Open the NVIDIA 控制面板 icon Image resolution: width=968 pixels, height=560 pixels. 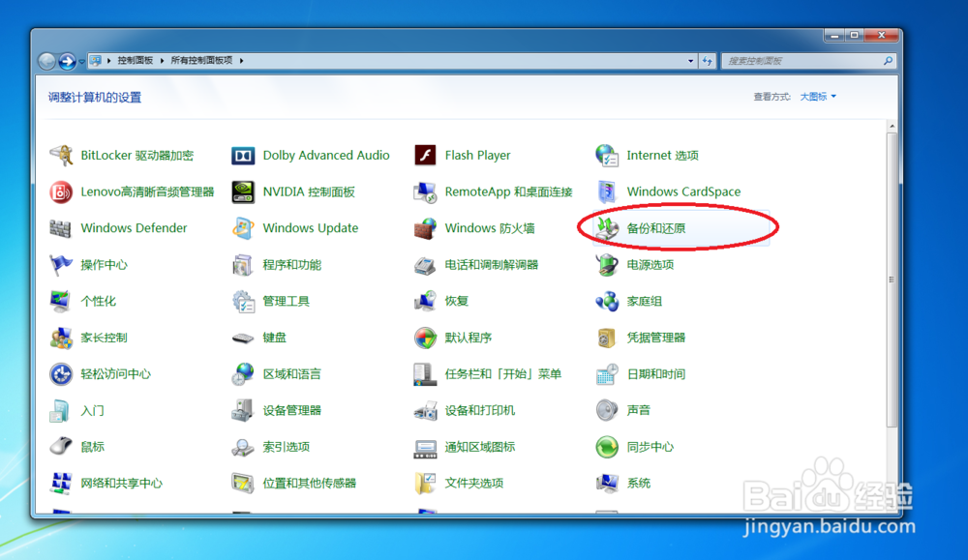coord(243,192)
